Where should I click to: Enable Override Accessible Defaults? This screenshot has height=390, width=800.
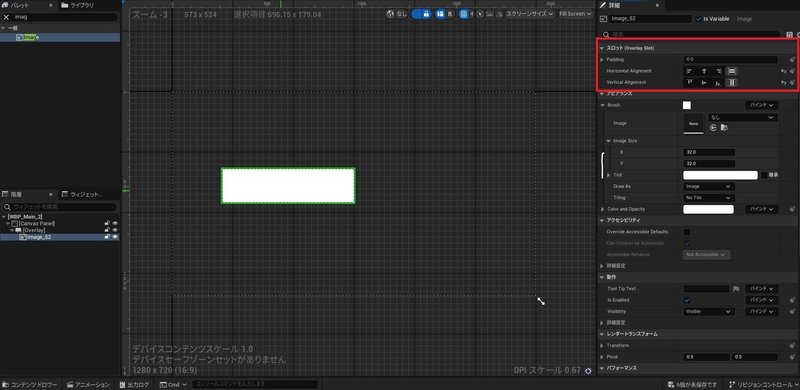point(687,232)
